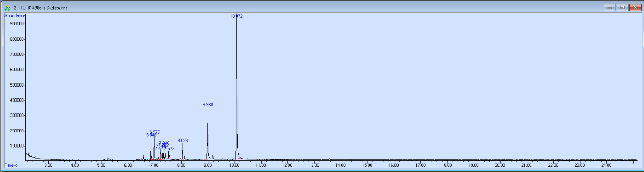
Task: Click the Abundance axis label
Action: 15,15
